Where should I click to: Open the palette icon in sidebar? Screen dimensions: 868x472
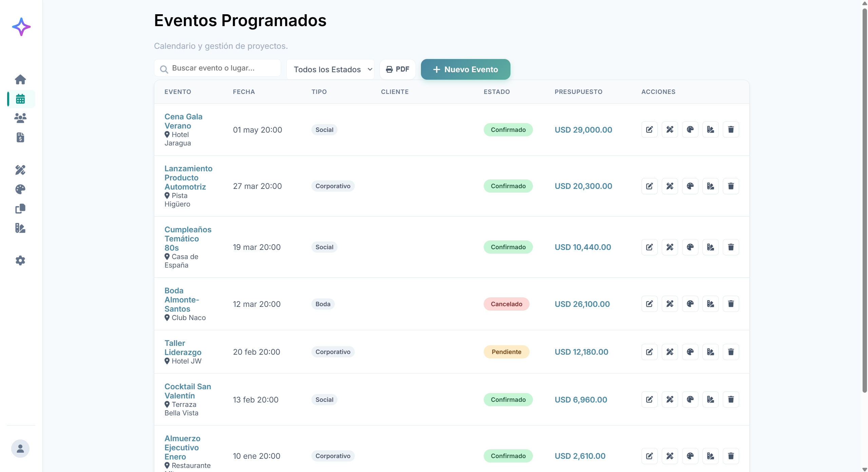tap(20, 189)
